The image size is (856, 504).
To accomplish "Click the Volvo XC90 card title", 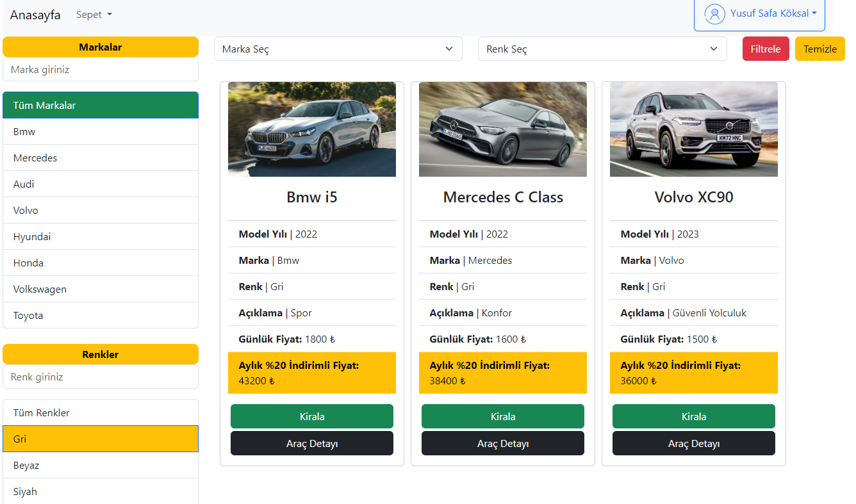I will pos(694,197).
